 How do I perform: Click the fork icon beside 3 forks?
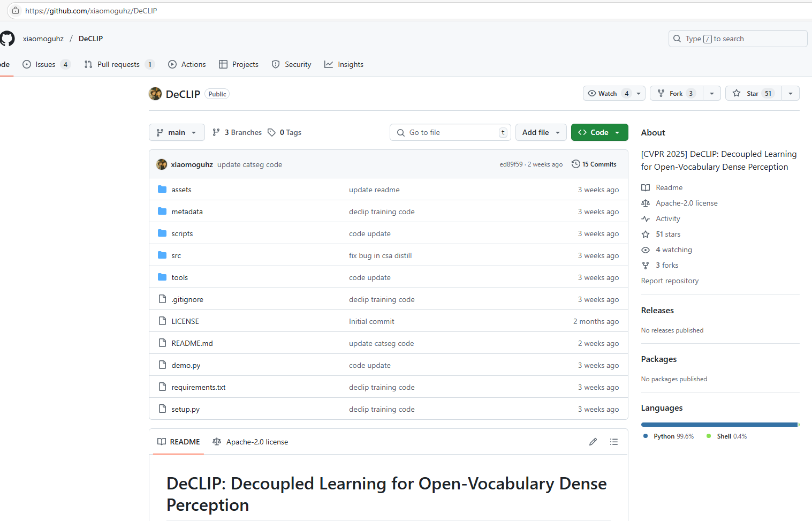pyautogui.click(x=646, y=265)
